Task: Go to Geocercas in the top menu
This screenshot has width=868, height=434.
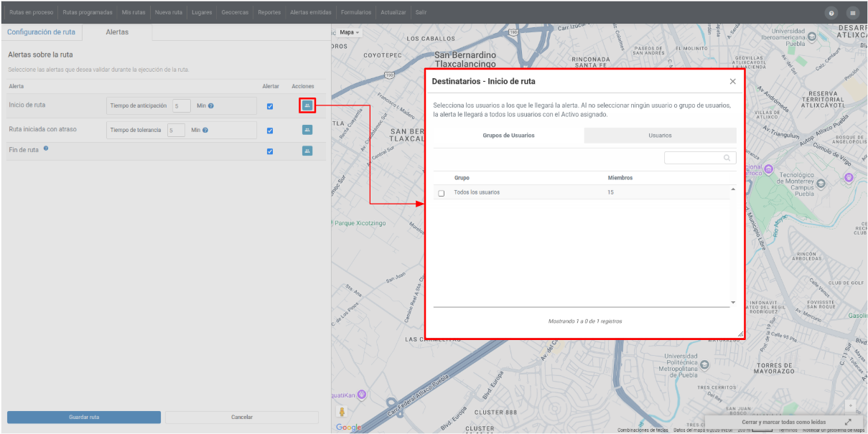Action: coord(235,13)
